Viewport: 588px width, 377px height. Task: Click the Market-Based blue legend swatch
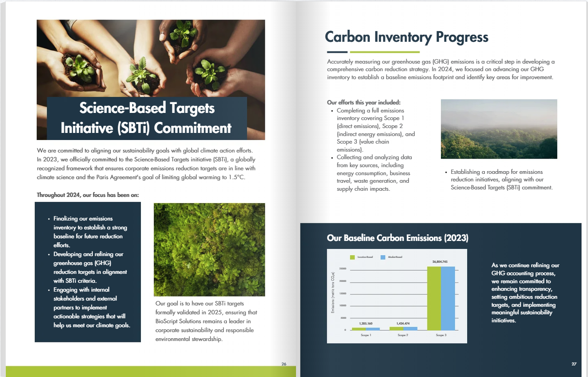[x=383, y=257]
